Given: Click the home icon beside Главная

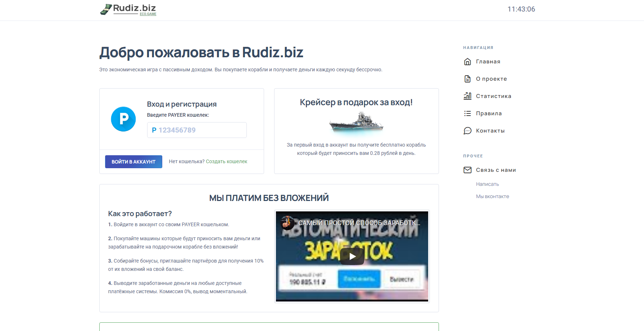Looking at the screenshot, I should pyautogui.click(x=467, y=62).
